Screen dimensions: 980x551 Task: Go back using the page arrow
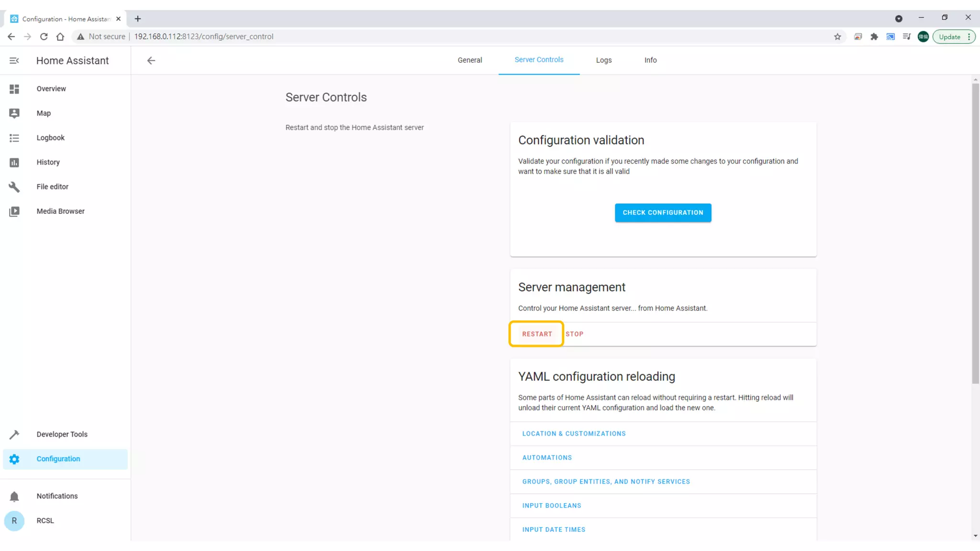point(151,61)
